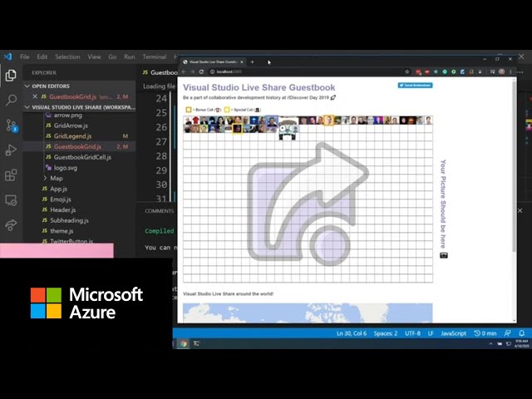This screenshot has width=532, height=399.
Task: Open the Terminal menu
Action: (x=155, y=57)
